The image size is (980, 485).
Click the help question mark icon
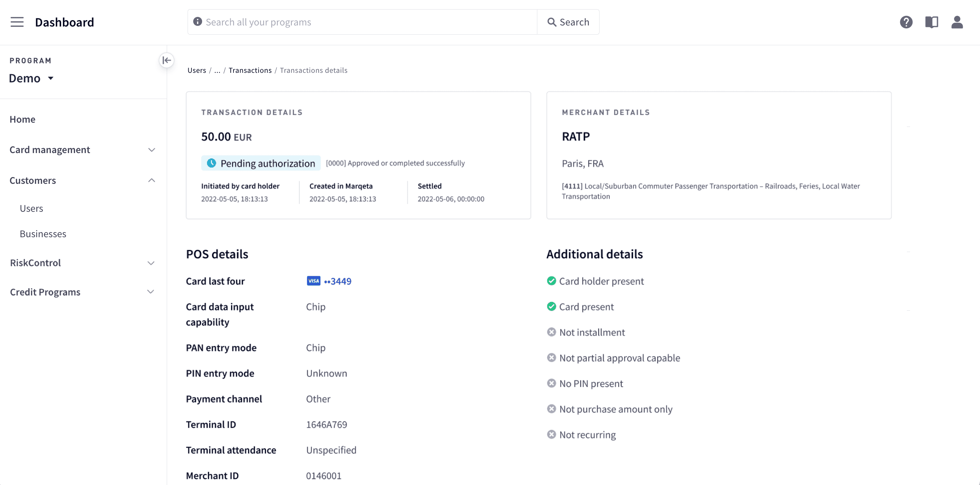(x=906, y=22)
